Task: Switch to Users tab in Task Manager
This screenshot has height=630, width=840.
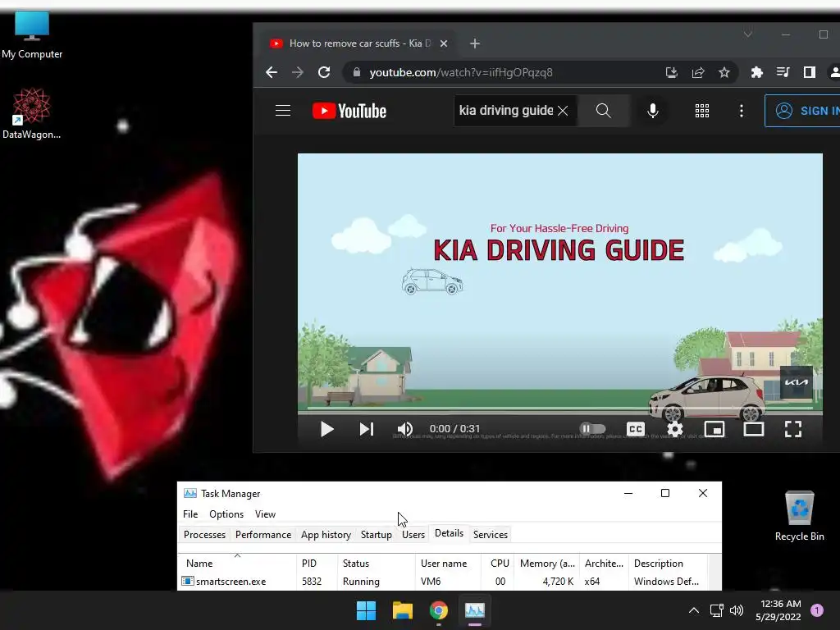Action: [413, 535]
